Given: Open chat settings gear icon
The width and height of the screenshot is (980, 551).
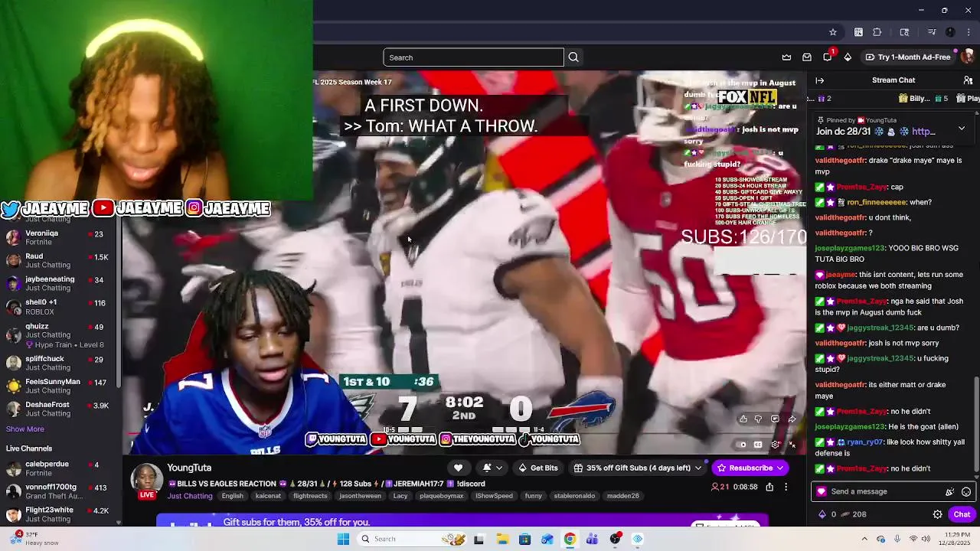Looking at the screenshot, I should click(x=937, y=514).
